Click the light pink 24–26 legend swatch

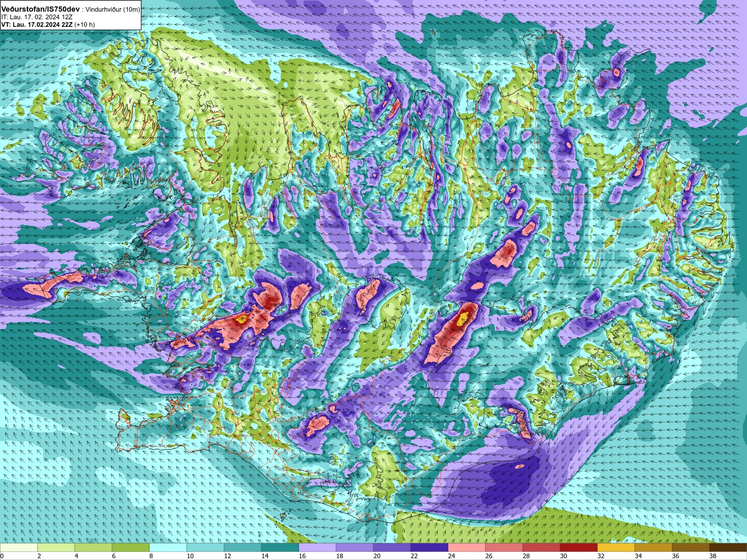[467, 548]
